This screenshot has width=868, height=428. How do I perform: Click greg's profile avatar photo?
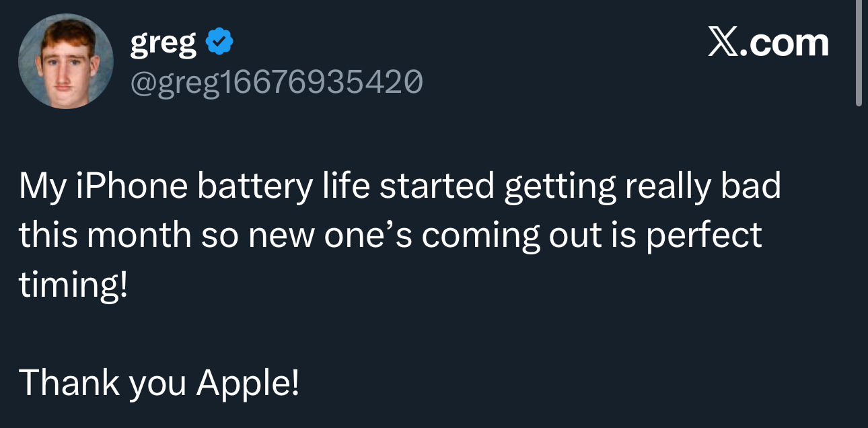pos(65,61)
